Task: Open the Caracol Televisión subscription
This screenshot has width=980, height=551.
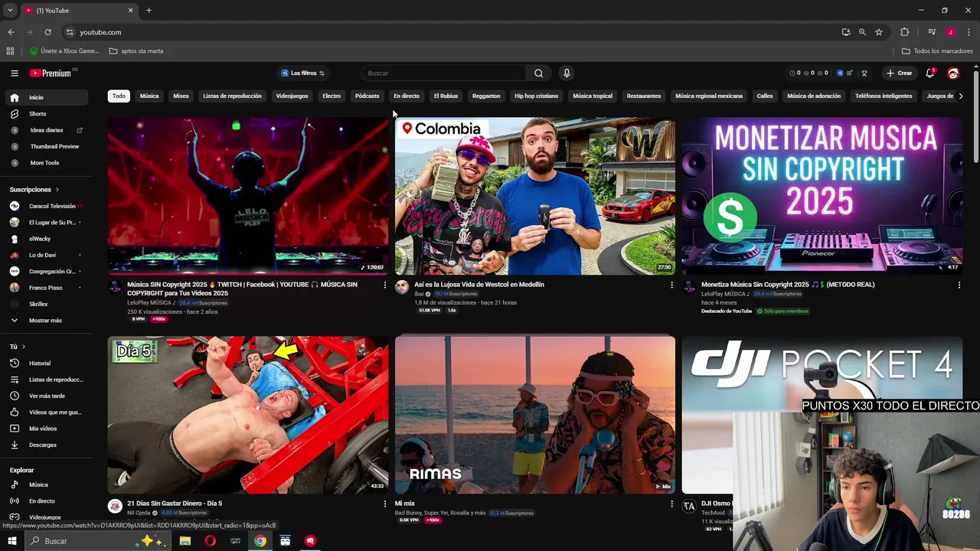Action: 47,206
